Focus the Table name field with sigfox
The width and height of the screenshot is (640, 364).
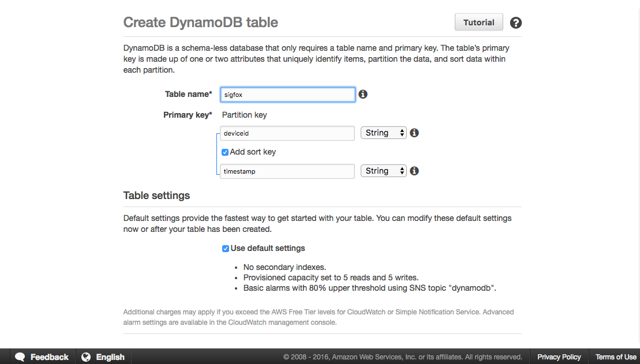click(288, 95)
